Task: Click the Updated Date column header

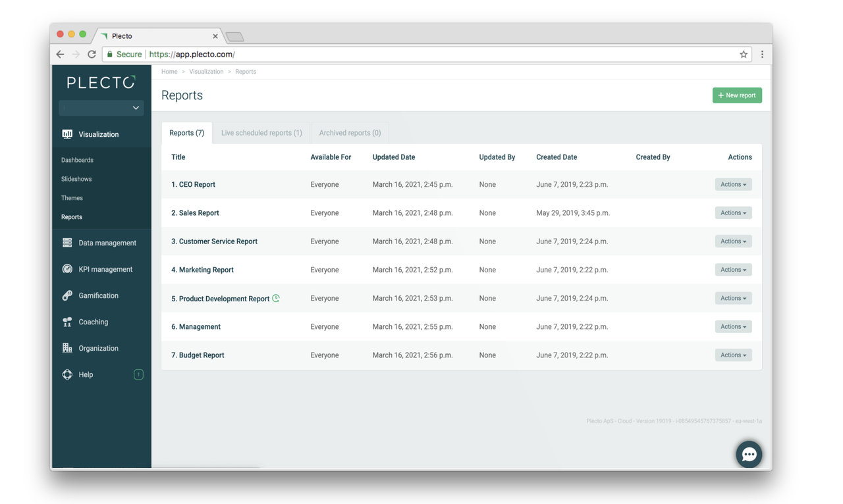Action: [x=394, y=157]
